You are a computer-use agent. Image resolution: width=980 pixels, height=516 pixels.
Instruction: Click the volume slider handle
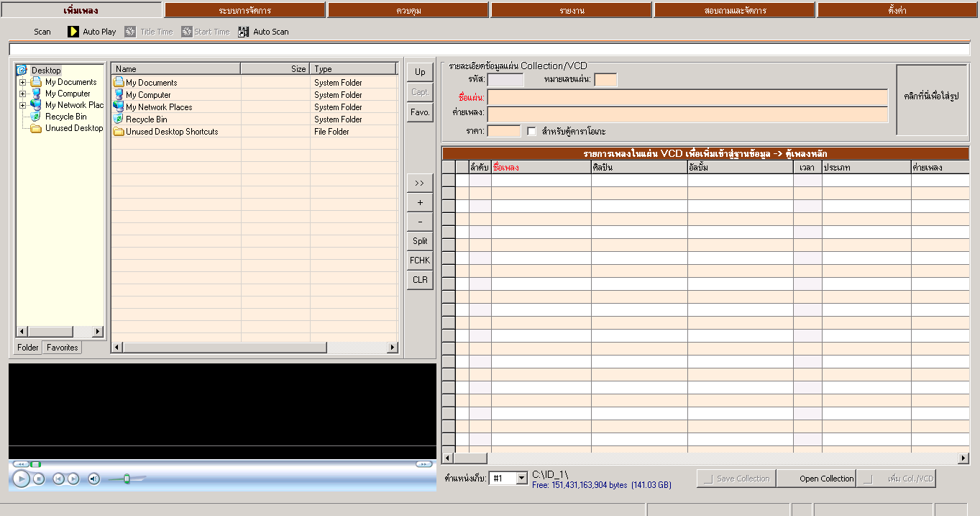127,479
